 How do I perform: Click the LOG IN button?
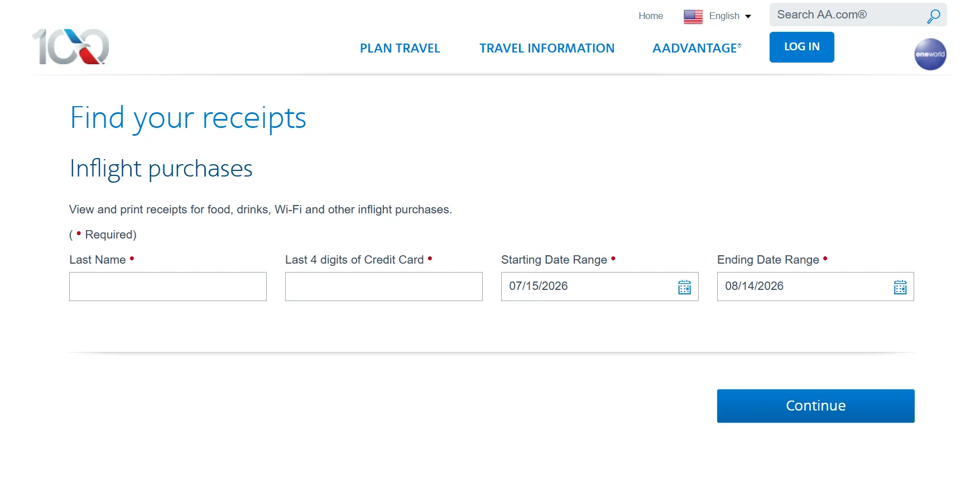point(801,47)
